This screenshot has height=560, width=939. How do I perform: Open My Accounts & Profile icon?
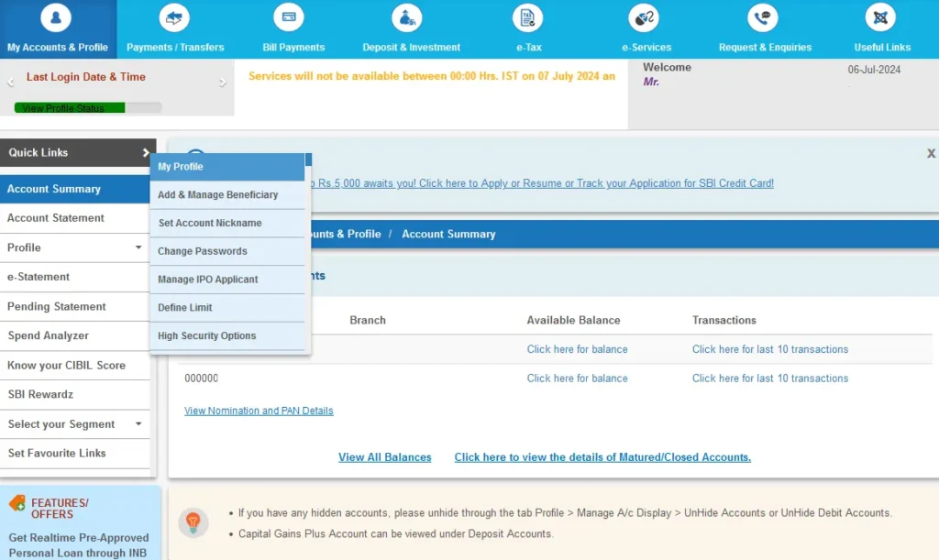56,17
